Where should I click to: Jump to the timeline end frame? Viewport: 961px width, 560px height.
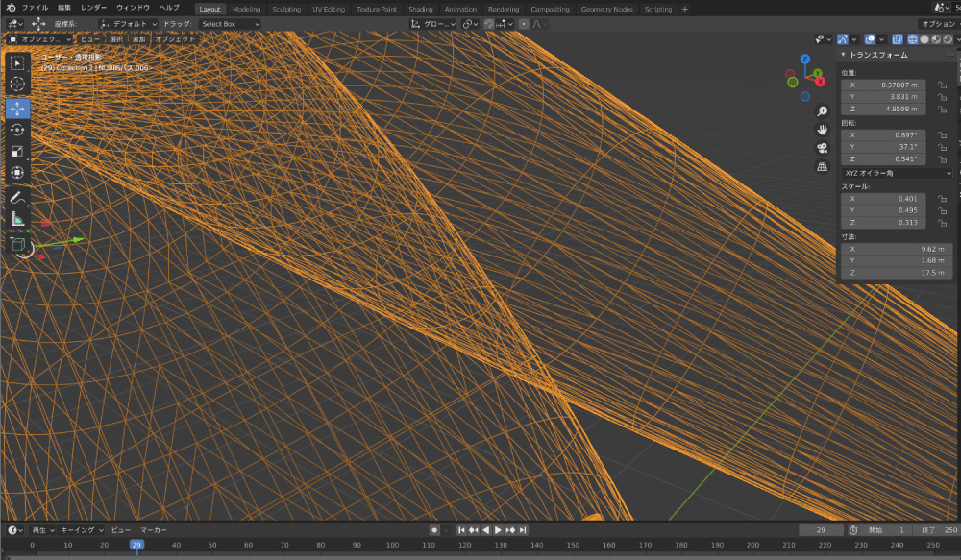pos(522,530)
